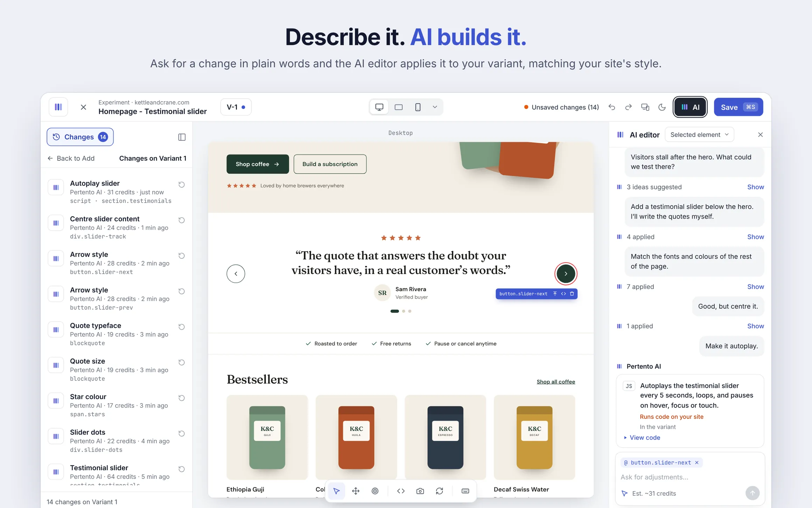Viewport: 812px width, 508px height.
Task: Open code editor from bottom toolbar
Action: pos(401,491)
